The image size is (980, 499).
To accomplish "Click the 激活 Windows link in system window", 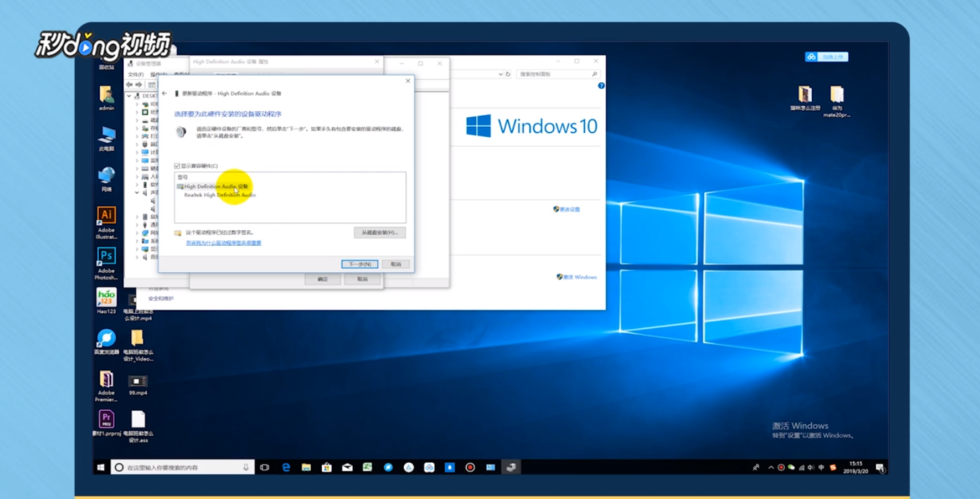I will point(576,277).
